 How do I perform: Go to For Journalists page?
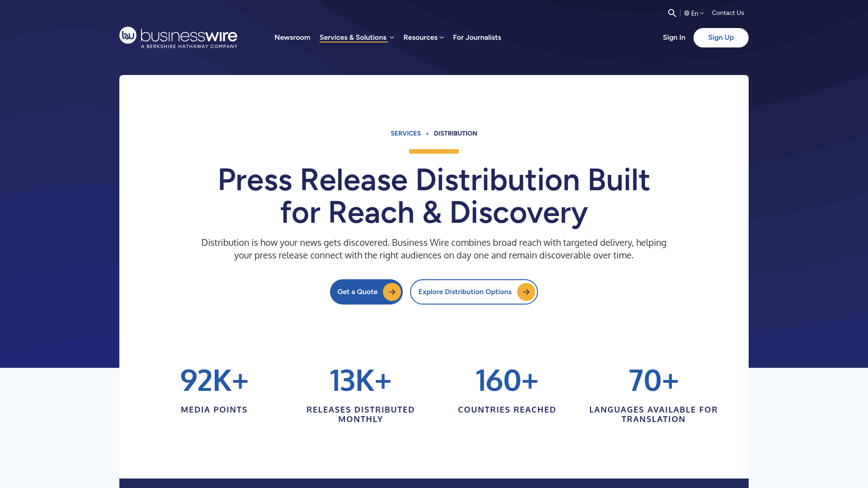[x=477, y=38]
